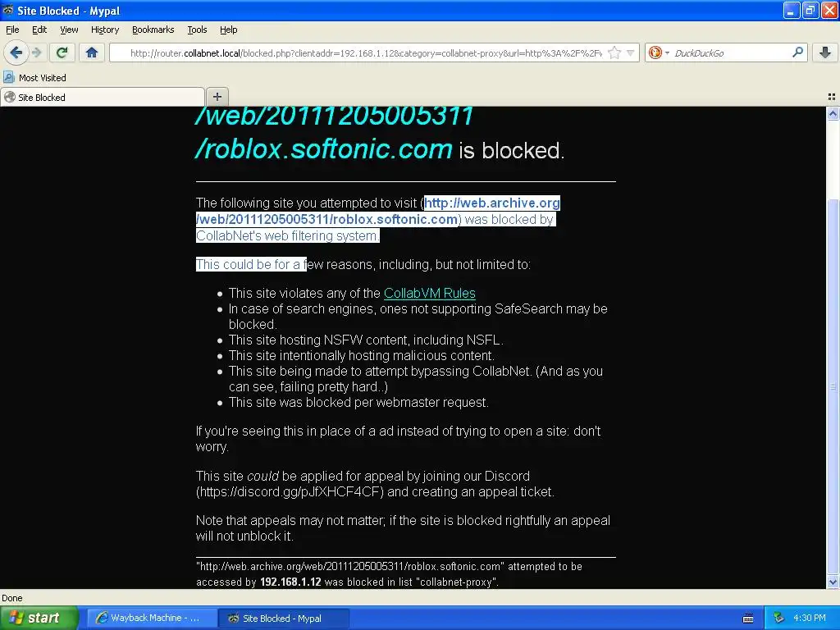
Task: Select Site Blocked - Mypal taskbar button
Action: [x=284, y=618]
